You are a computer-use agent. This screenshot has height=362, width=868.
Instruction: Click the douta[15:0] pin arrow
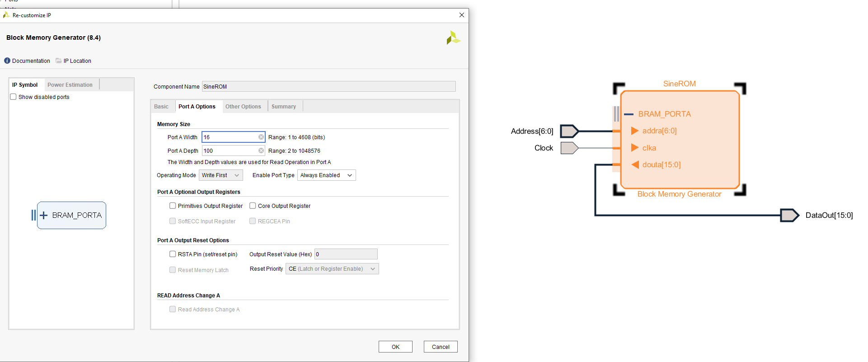[x=635, y=165]
